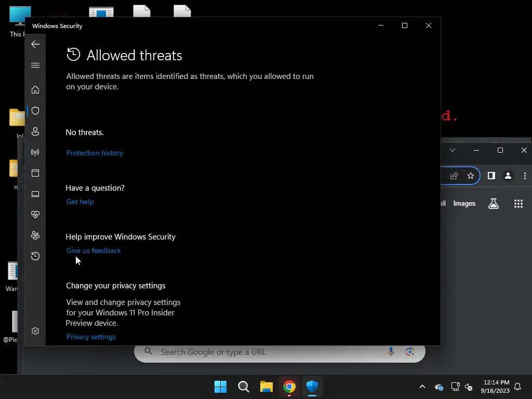Open the Firewall & network protection icon
The width and height of the screenshot is (532, 399).
[x=35, y=152]
